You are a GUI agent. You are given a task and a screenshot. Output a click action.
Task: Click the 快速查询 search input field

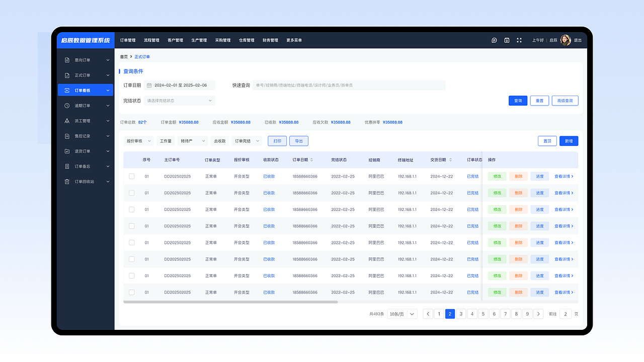tap(349, 85)
